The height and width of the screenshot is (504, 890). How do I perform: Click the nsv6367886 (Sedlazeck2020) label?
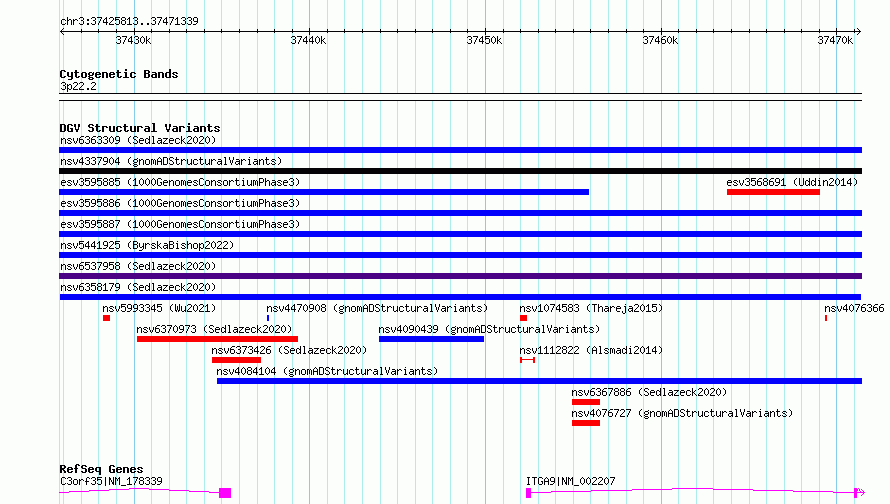pyautogui.click(x=649, y=392)
